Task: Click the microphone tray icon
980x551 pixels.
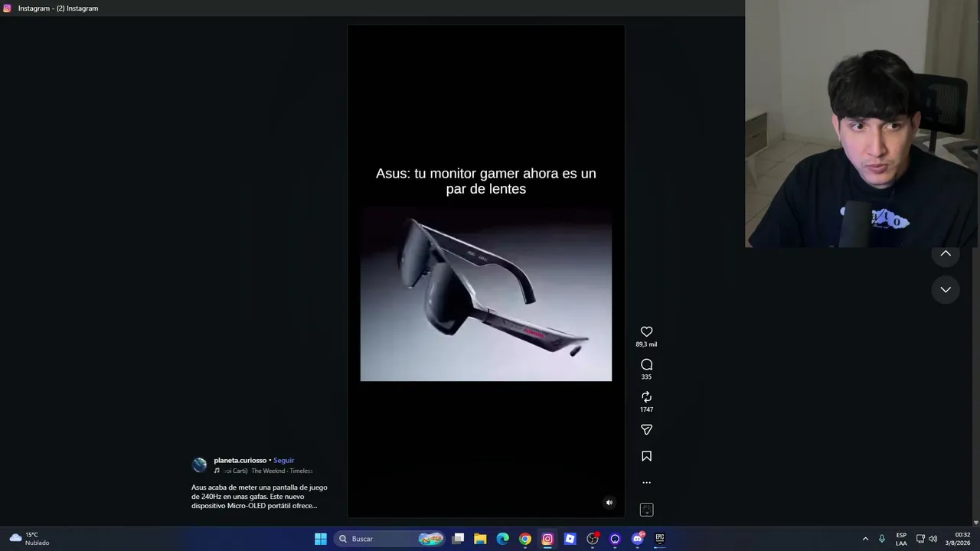Action: pos(882,539)
